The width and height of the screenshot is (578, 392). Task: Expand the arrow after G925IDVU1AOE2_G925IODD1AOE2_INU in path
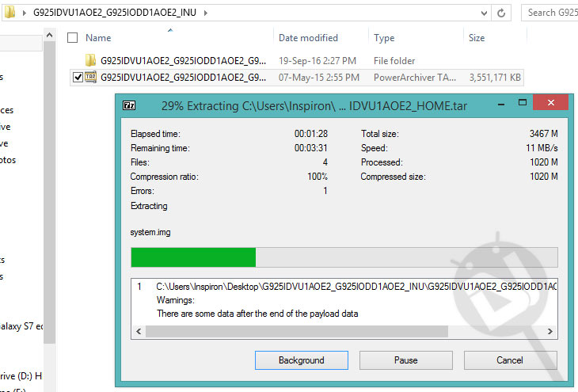click(206, 13)
